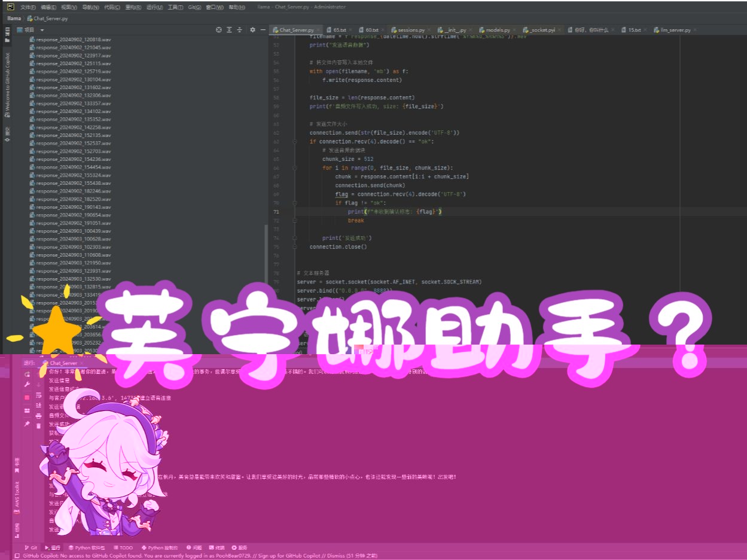The width and height of the screenshot is (747, 560).
Task: Click the expand-all icon in the project panel
Action: pyautogui.click(x=229, y=29)
